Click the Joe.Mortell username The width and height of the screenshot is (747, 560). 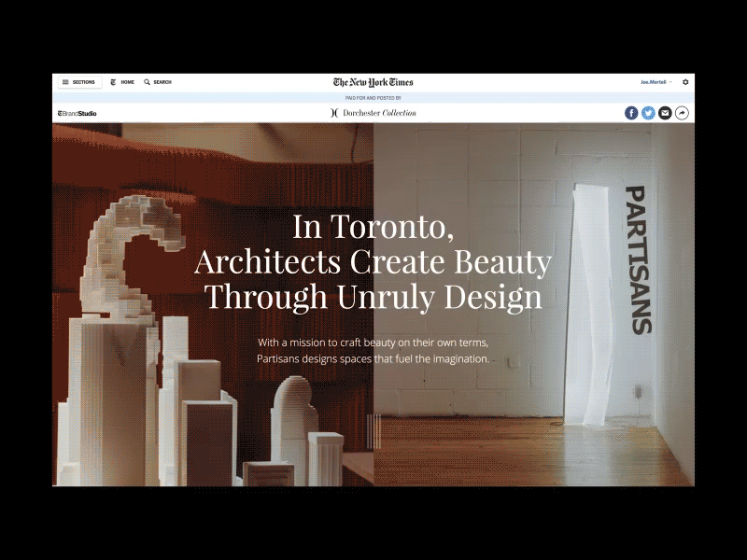[x=654, y=82]
